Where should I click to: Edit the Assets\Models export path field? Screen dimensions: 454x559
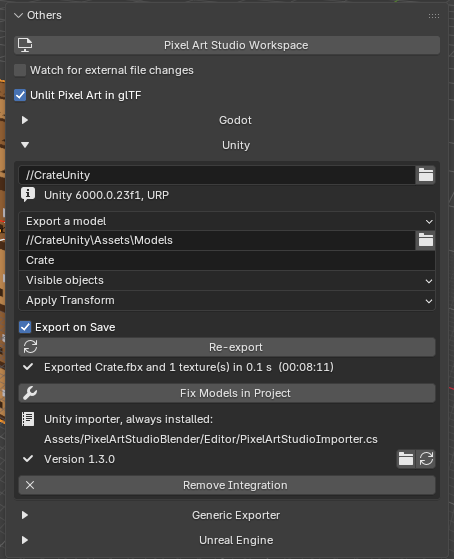coord(217,240)
